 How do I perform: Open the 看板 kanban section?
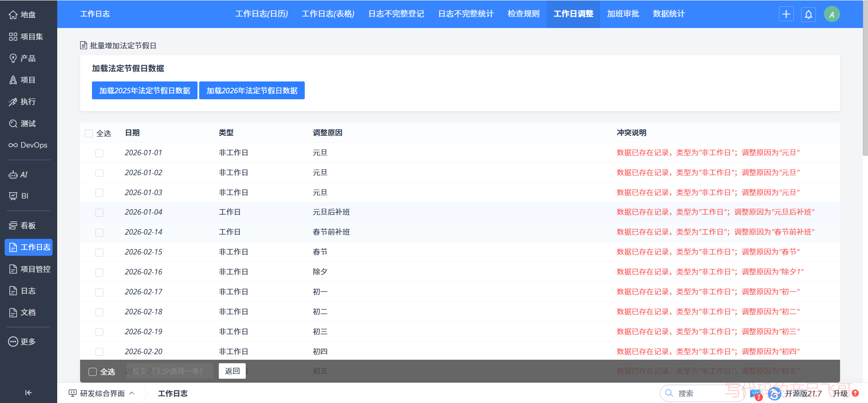[x=25, y=225]
